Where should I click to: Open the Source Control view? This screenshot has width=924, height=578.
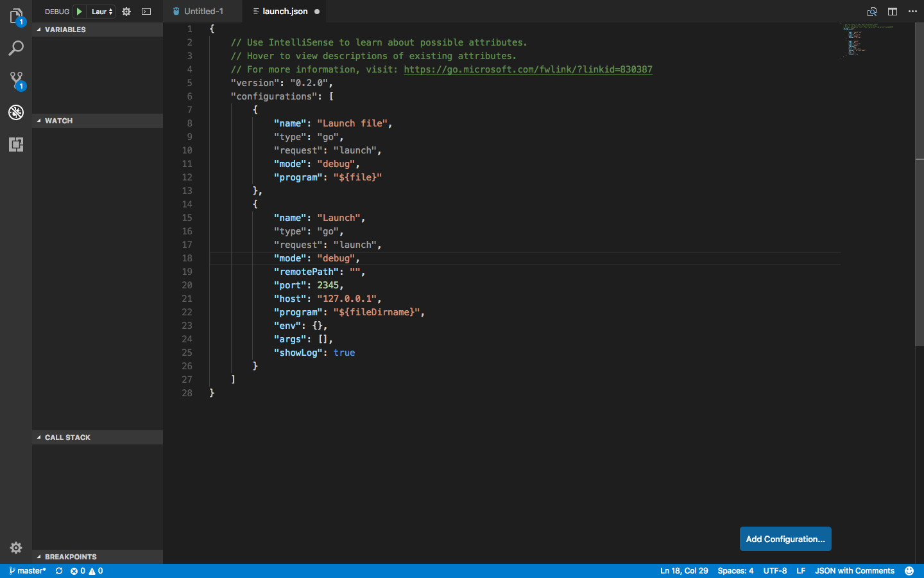pyautogui.click(x=16, y=79)
